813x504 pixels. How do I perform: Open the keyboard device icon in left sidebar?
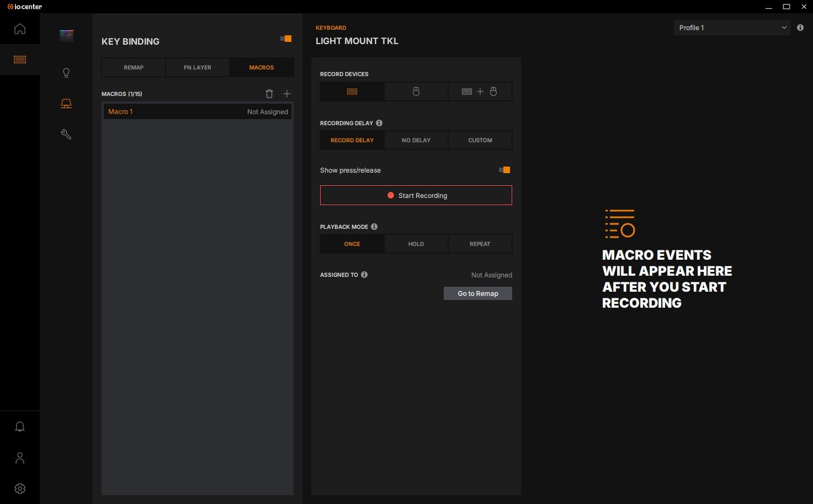(x=20, y=60)
